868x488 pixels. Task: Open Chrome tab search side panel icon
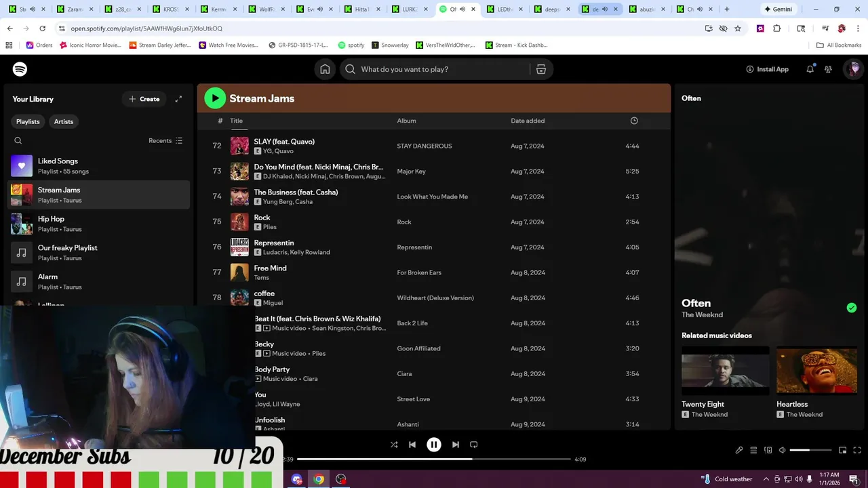tap(801, 28)
